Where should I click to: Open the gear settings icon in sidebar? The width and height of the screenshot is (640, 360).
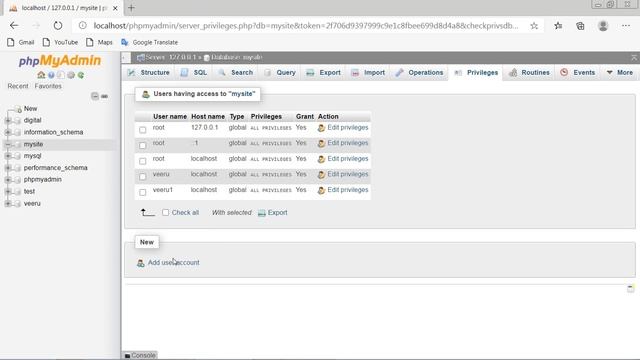click(x=71, y=75)
